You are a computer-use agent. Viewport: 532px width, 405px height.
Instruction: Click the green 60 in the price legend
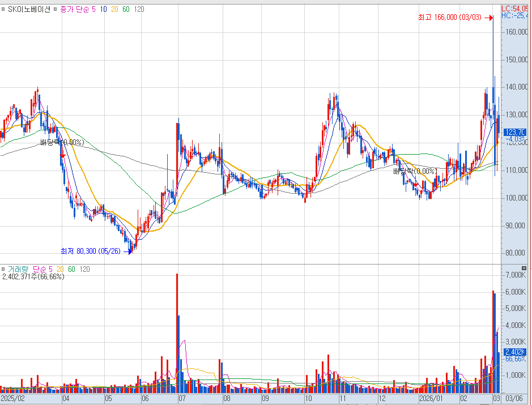(126, 10)
